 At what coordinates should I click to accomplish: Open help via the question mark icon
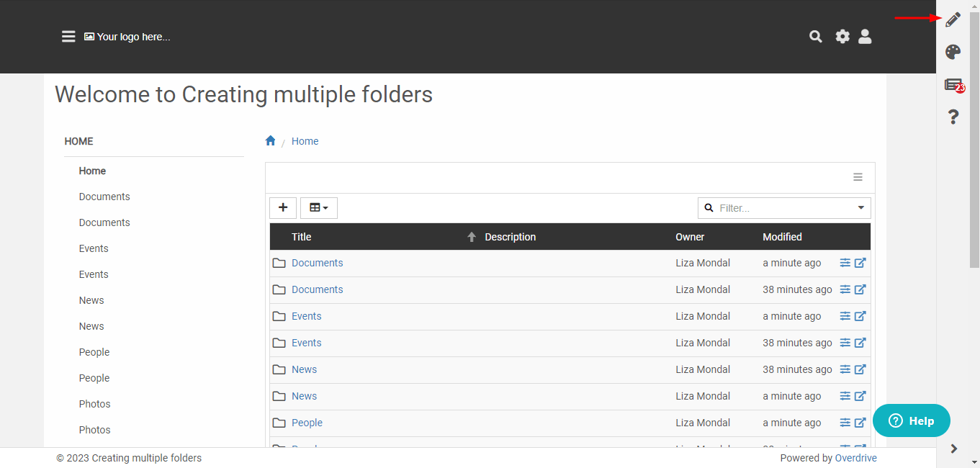pos(953,116)
